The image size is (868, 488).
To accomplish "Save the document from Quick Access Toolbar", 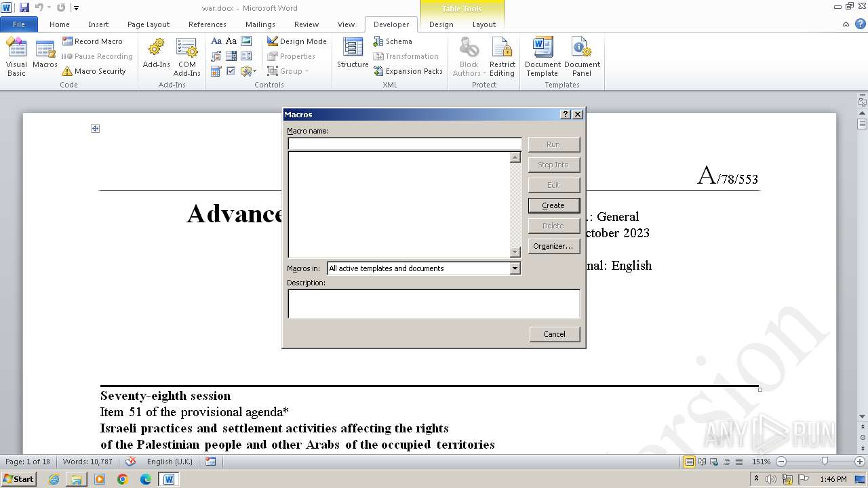I will tap(24, 7).
